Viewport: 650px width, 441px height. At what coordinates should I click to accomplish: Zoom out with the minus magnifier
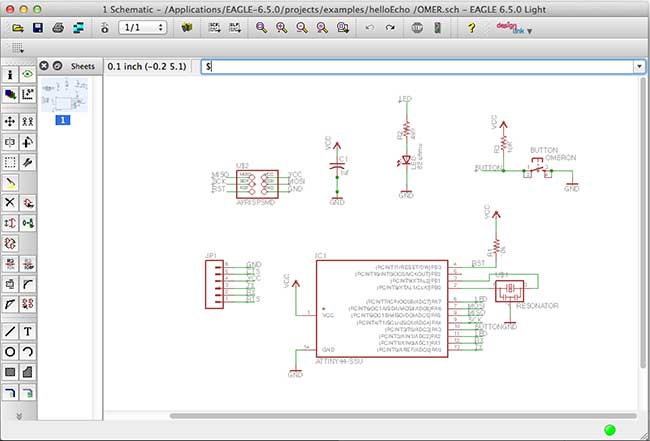pyautogui.click(x=302, y=28)
